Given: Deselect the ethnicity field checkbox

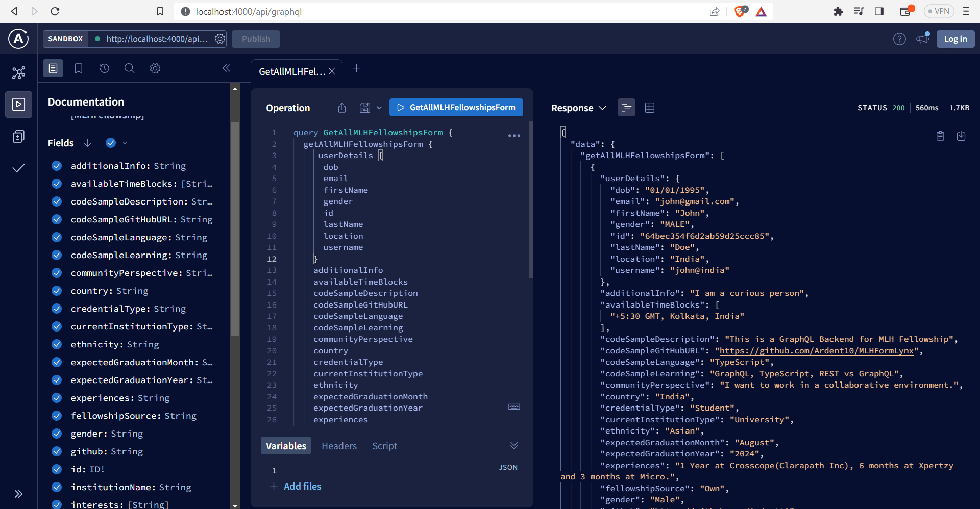Looking at the screenshot, I should [x=57, y=344].
